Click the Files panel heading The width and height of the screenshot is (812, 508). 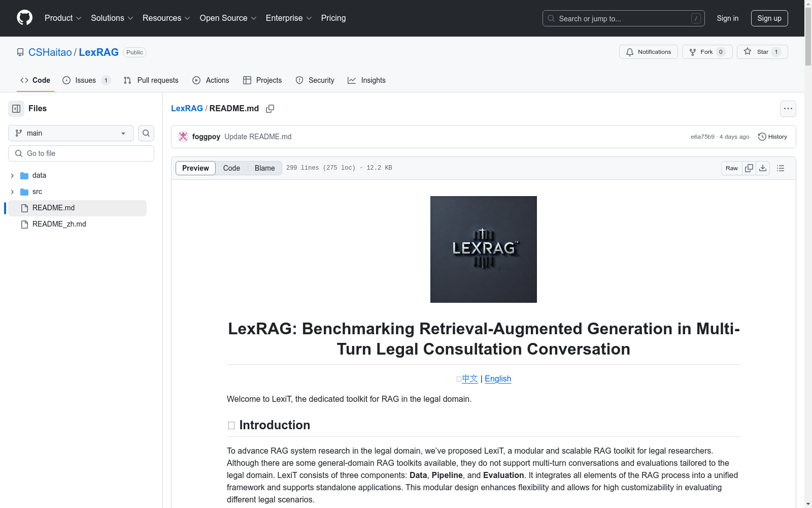38,109
